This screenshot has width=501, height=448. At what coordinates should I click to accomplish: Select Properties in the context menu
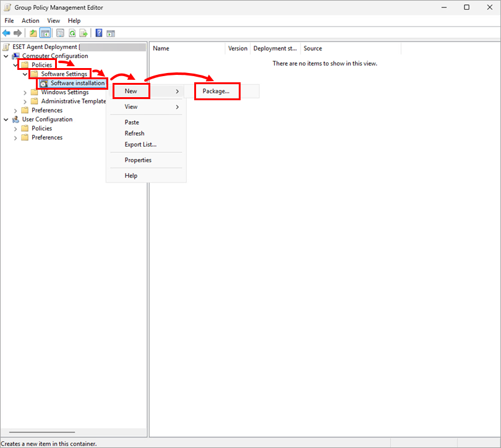pos(138,160)
